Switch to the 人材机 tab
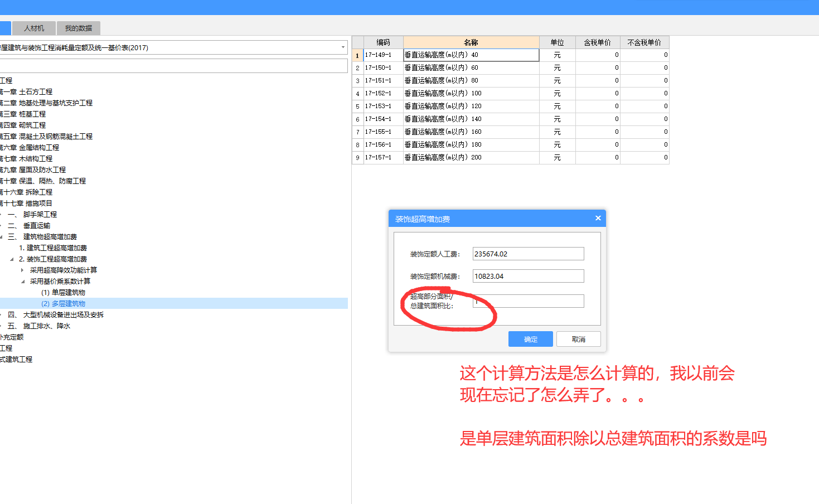The width and height of the screenshot is (819, 504). pyautogui.click(x=33, y=28)
